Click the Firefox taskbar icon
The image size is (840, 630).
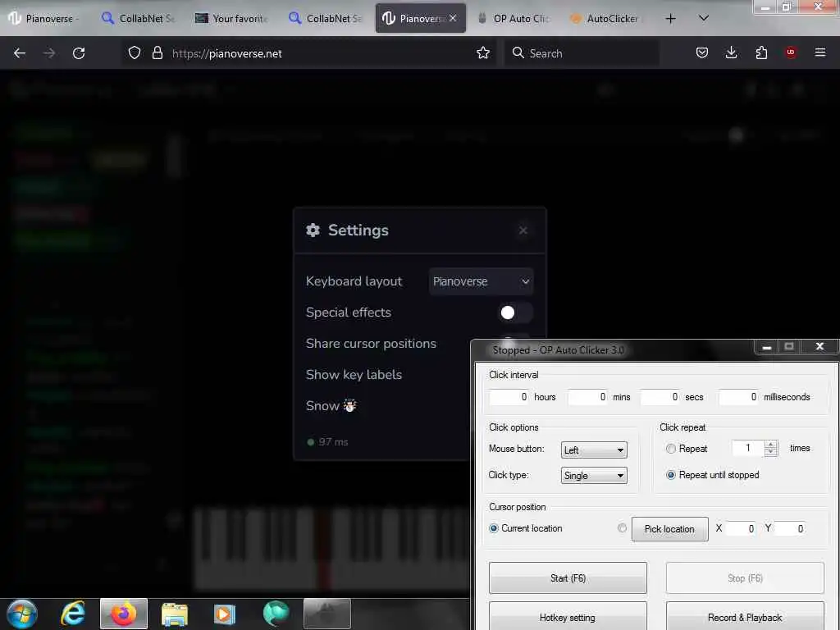coord(124,614)
